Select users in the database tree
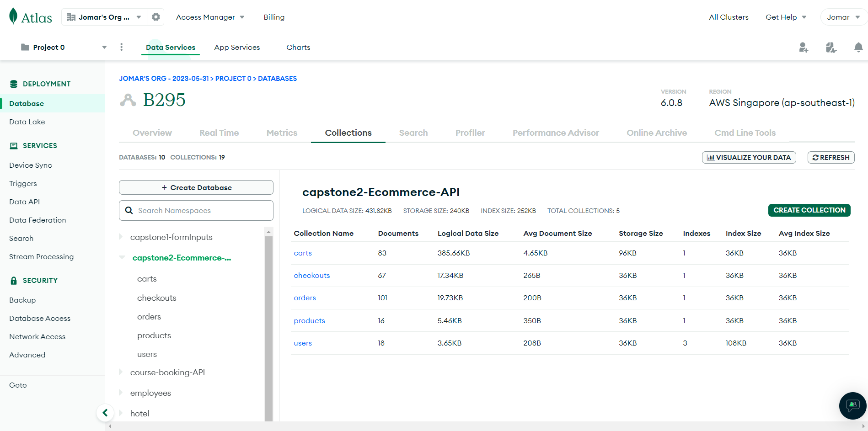This screenshot has width=868, height=431. (x=147, y=354)
